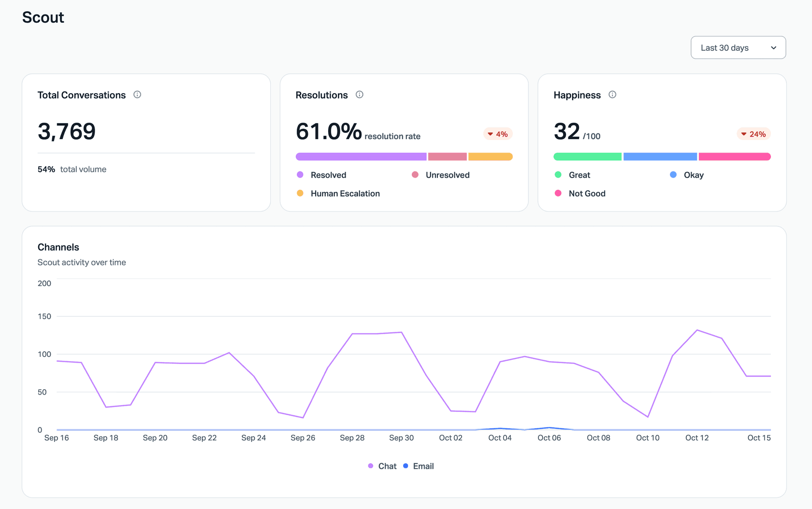Click the blue Okay bar segment
The image size is (812, 509).
(660, 156)
